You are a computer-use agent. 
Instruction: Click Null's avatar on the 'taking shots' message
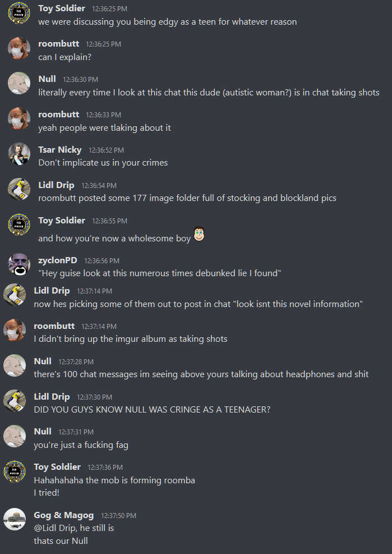(19, 84)
